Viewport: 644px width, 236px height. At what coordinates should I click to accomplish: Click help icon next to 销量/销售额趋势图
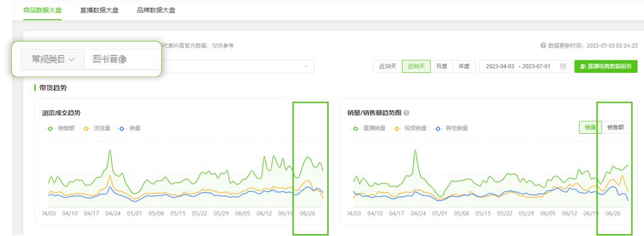point(407,113)
